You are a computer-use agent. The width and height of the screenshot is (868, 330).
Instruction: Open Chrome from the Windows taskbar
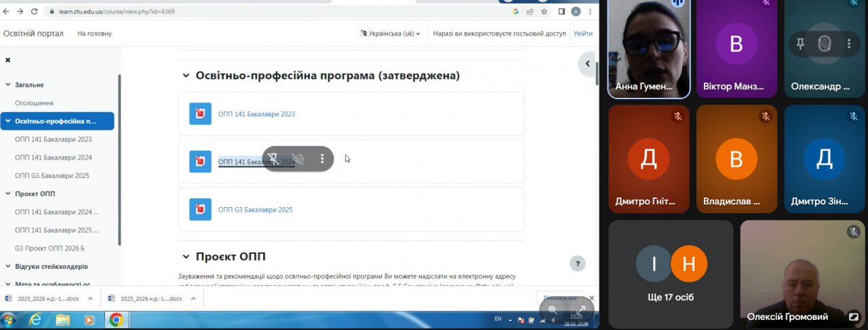116,319
